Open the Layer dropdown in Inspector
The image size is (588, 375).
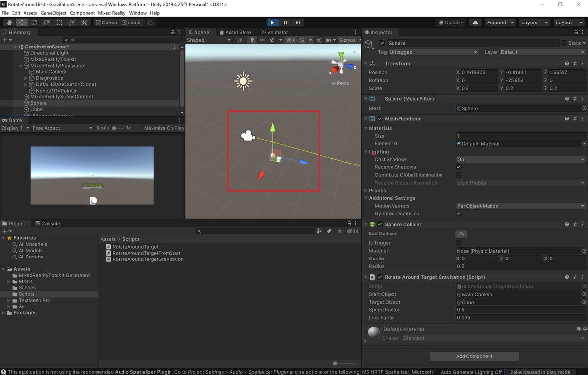542,52
